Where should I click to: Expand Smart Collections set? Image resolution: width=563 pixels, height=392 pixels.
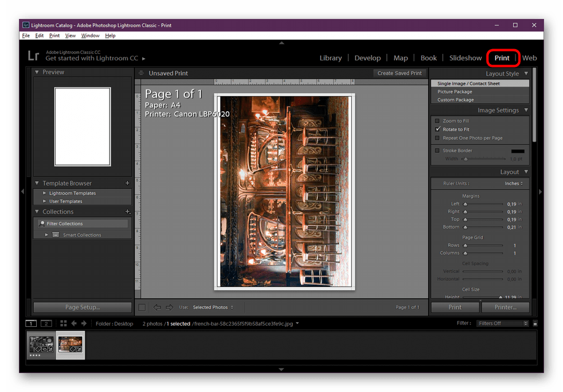click(x=46, y=235)
